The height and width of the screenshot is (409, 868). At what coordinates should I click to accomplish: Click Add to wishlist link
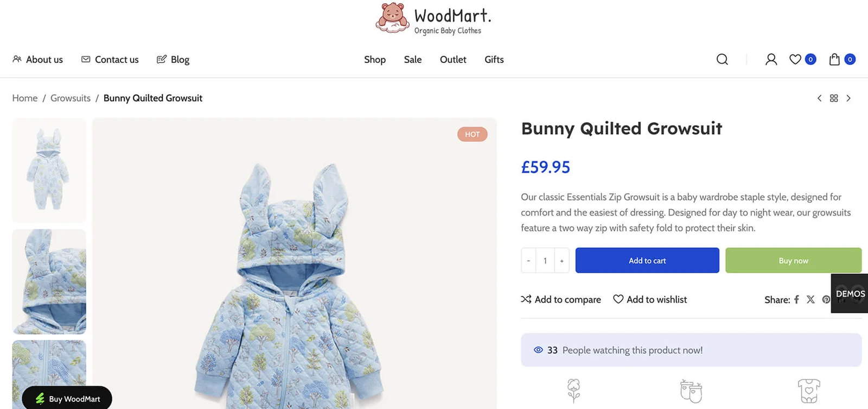click(x=650, y=299)
